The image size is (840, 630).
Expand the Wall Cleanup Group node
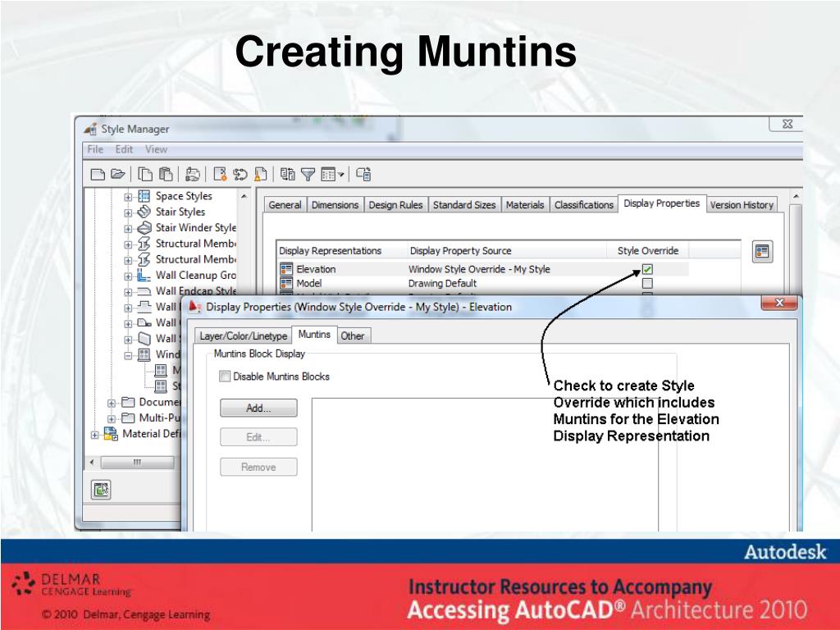coord(128,276)
